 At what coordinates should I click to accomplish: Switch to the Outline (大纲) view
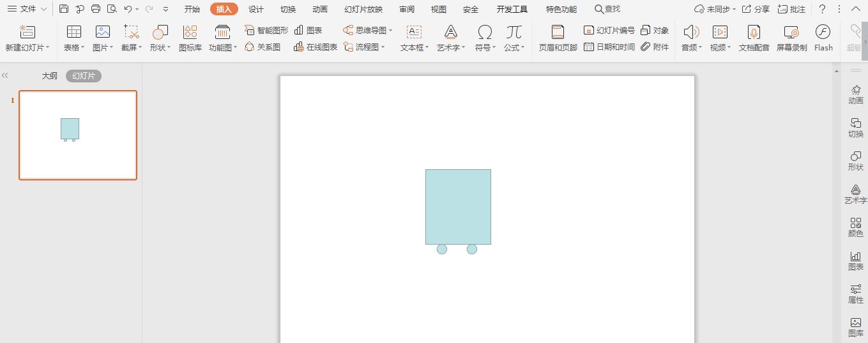click(50, 75)
